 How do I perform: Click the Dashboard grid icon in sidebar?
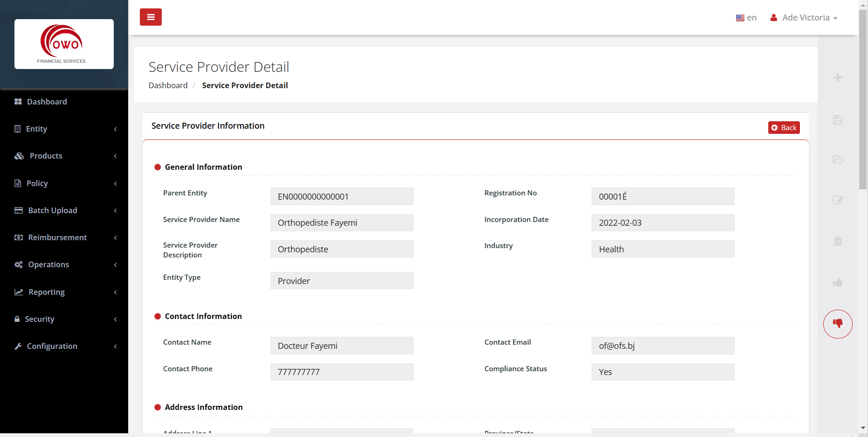click(18, 102)
